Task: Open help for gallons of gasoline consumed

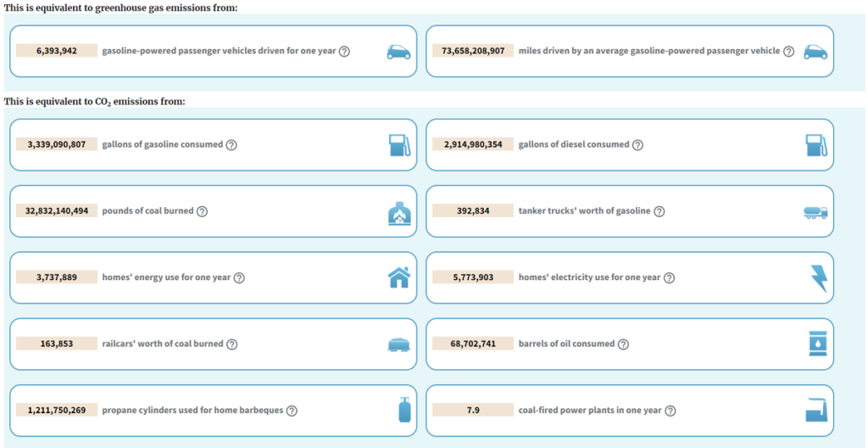Action: point(231,145)
